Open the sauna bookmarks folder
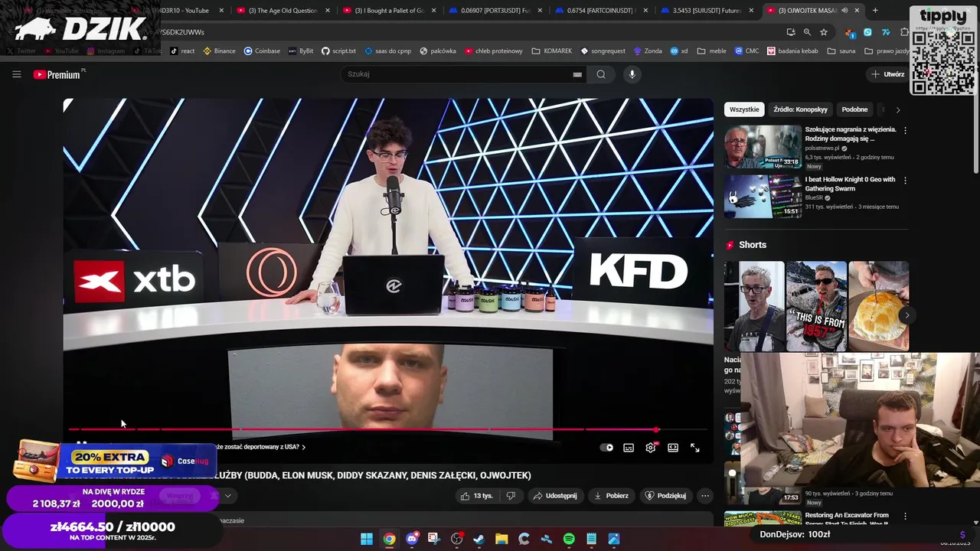 click(841, 51)
